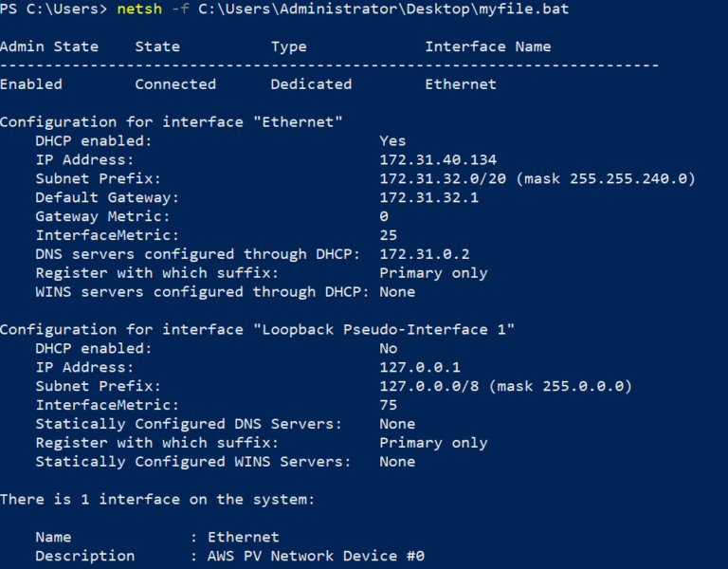Click the default gateway 172.31.32.1
This screenshot has width=728, height=569.
coord(429,198)
